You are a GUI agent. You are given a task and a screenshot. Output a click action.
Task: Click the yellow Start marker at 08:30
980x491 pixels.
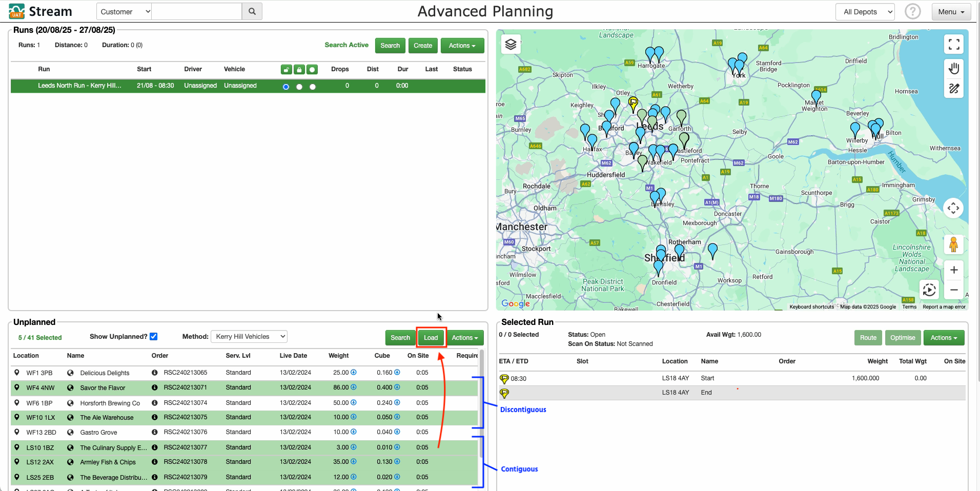click(504, 379)
